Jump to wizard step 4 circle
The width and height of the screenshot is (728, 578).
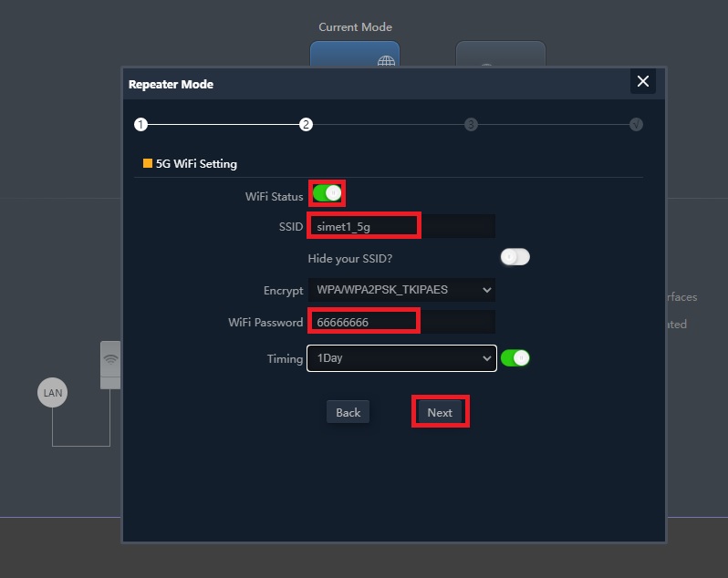pos(636,124)
